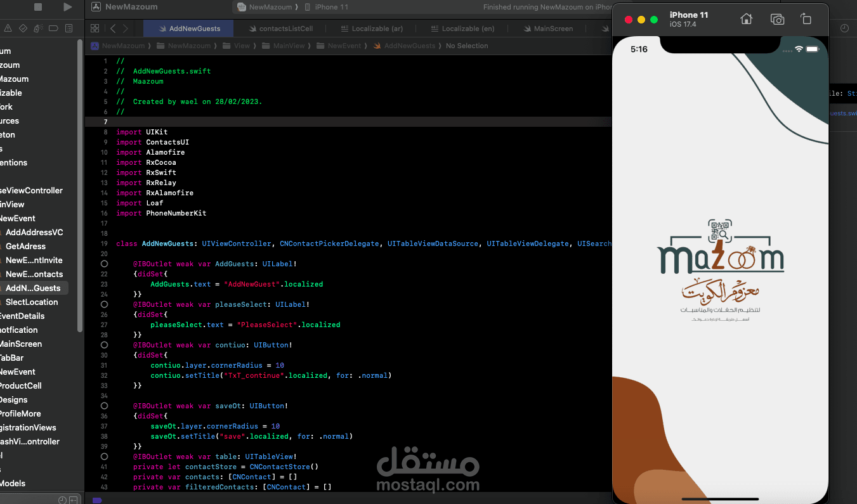
Task: Click line 19 class AddNewGuests declaration
Action: 363,243
